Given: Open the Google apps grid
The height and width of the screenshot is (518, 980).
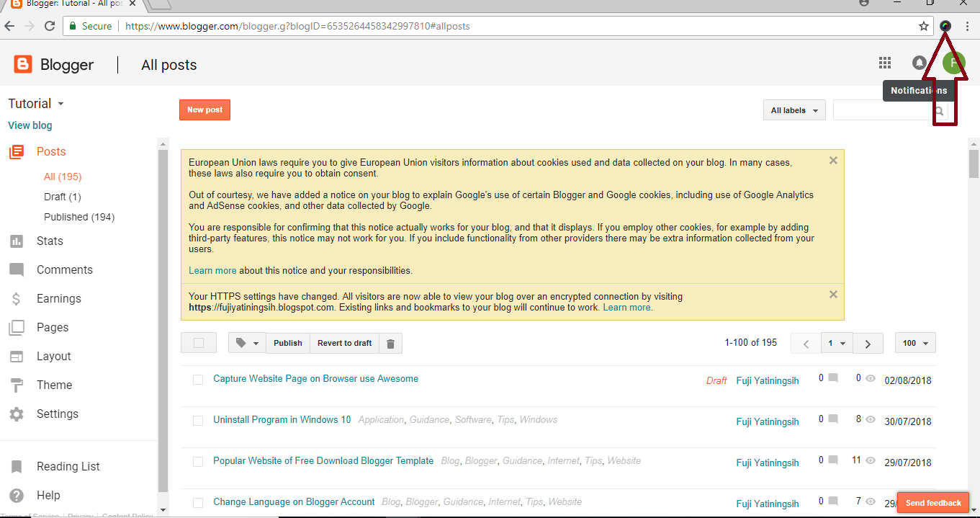Looking at the screenshot, I should [x=885, y=63].
